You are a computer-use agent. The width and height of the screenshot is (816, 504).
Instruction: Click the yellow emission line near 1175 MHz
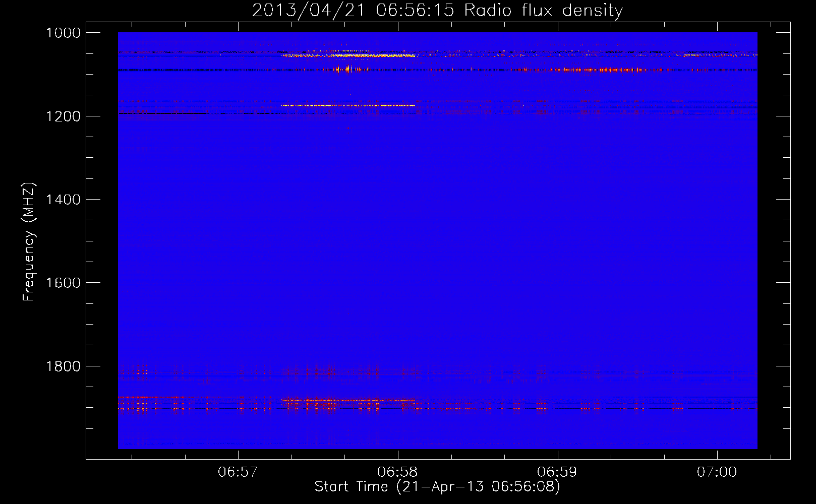tap(348, 105)
